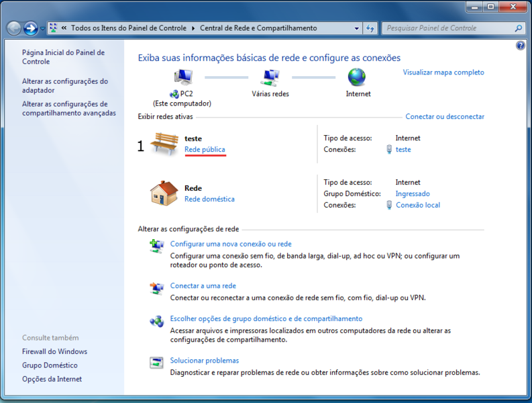Click the park bench icon for teste network

coord(164,143)
